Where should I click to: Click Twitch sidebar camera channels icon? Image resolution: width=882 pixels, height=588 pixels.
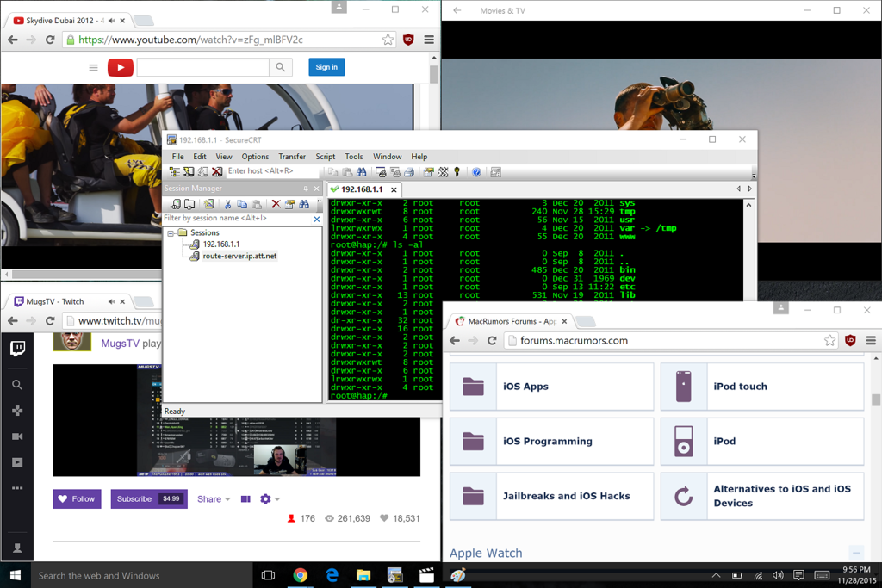pyautogui.click(x=17, y=436)
